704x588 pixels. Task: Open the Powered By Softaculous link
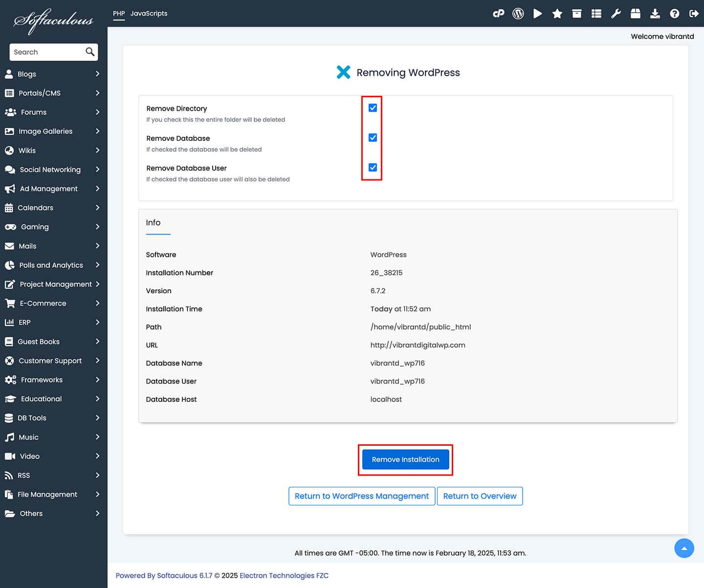click(164, 575)
